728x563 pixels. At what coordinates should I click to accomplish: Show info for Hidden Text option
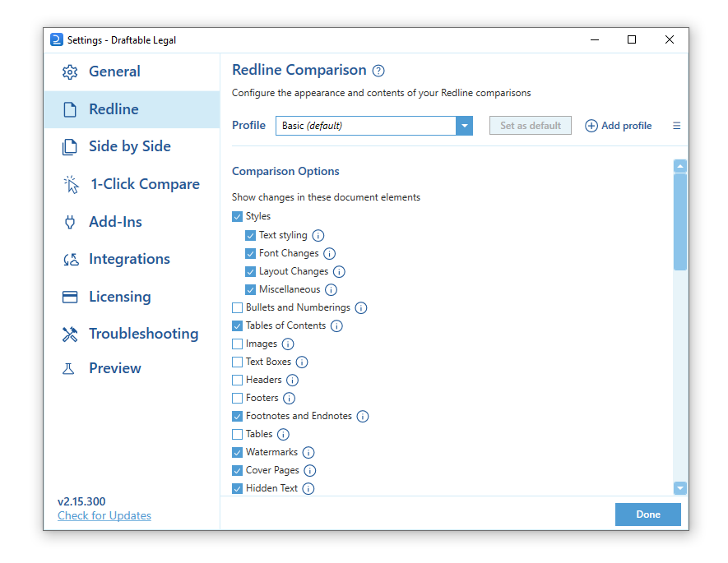[308, 489]
